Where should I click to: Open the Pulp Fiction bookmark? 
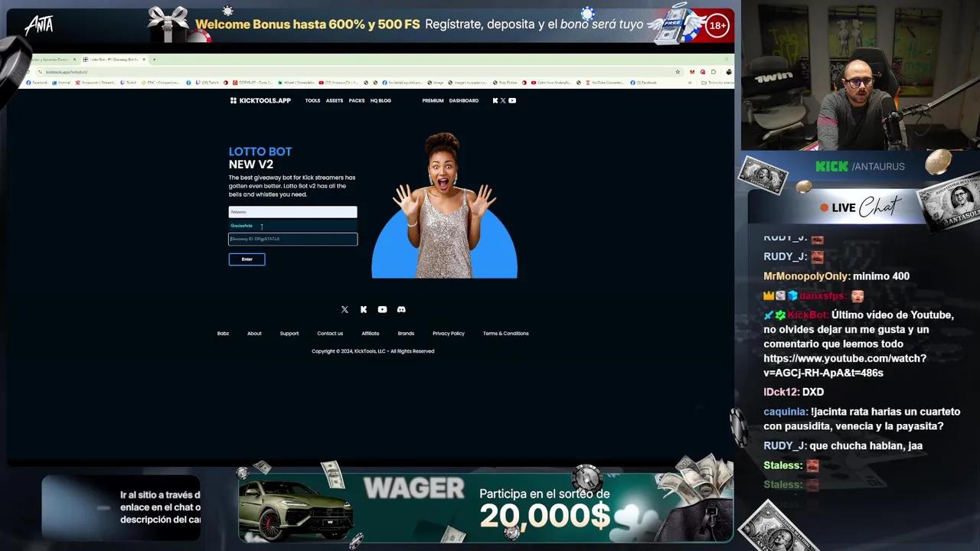[505, 82]
